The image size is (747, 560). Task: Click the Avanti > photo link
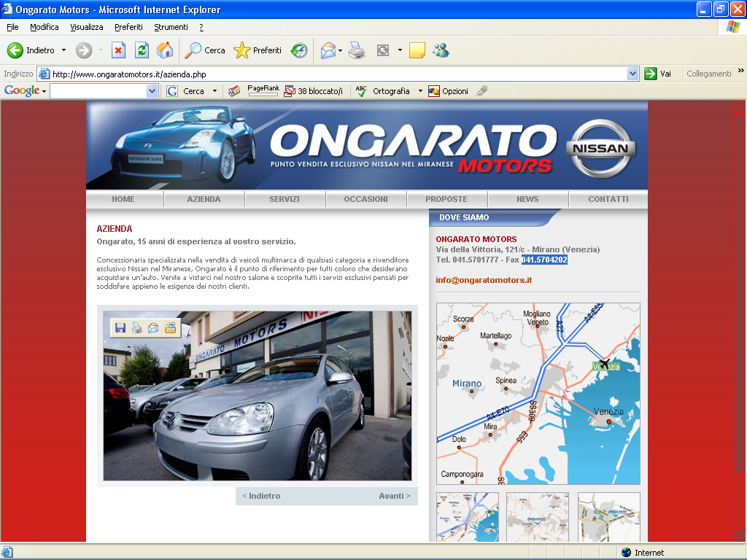pos(395,496)
